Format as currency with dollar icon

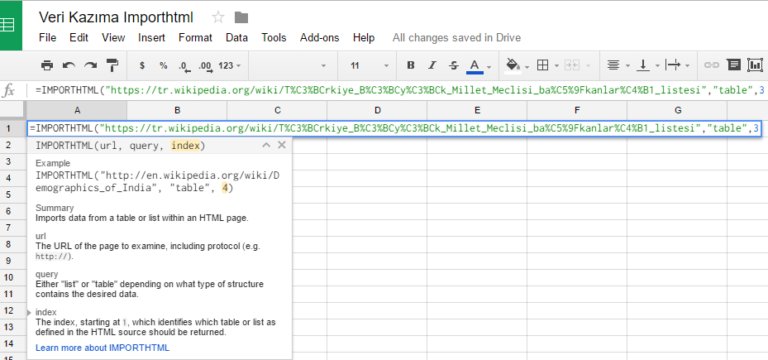(142, 66)
